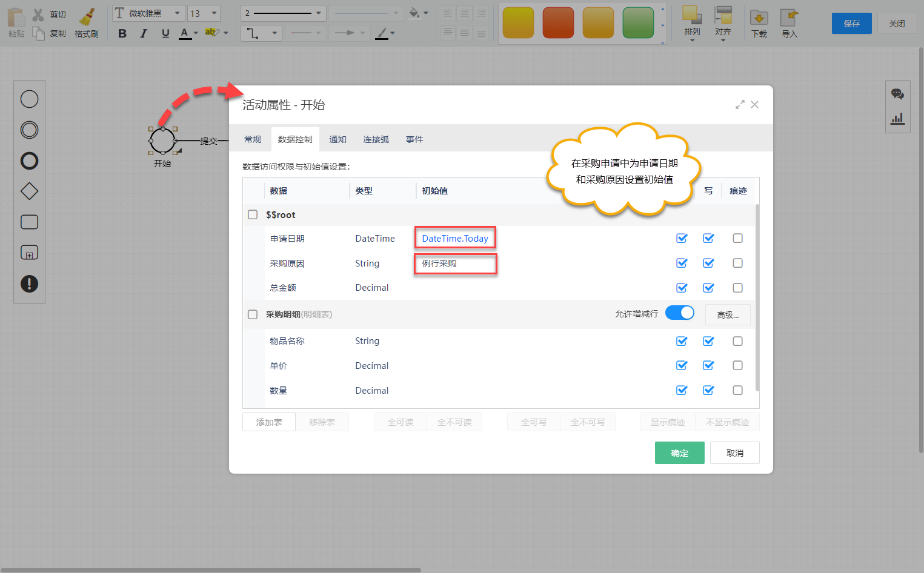Check the 采购明细 row checkbox
Image resolution: width=924 pixels, height=573 pixels.
point(253,314)
